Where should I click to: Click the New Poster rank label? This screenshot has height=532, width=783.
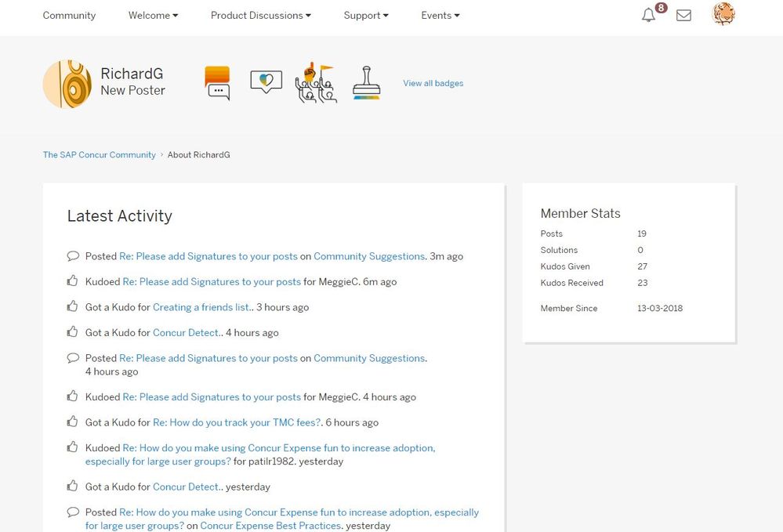132,90
